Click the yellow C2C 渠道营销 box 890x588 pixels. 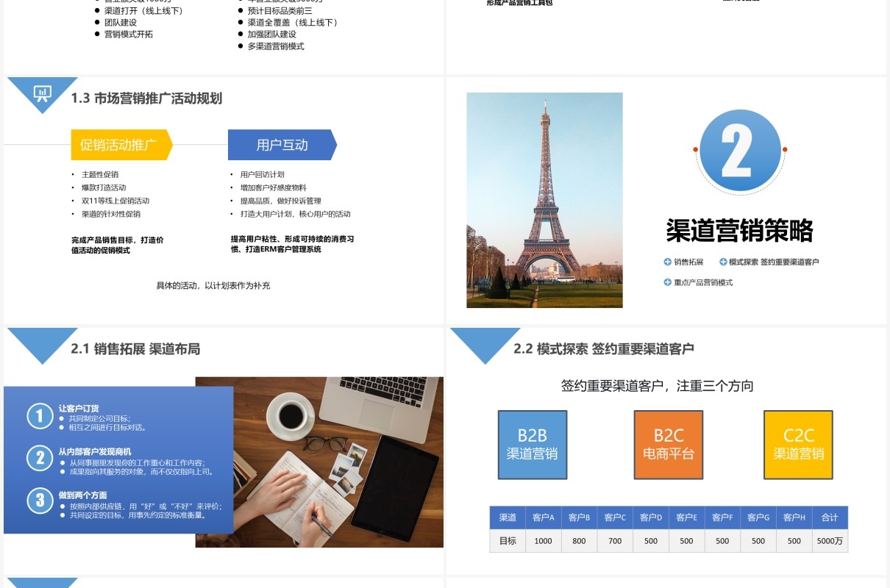pyautogui.click(x=798, y=445)
